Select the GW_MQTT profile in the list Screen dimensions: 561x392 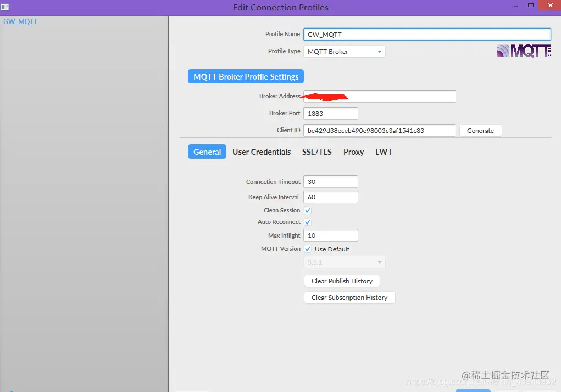[20, 21]
